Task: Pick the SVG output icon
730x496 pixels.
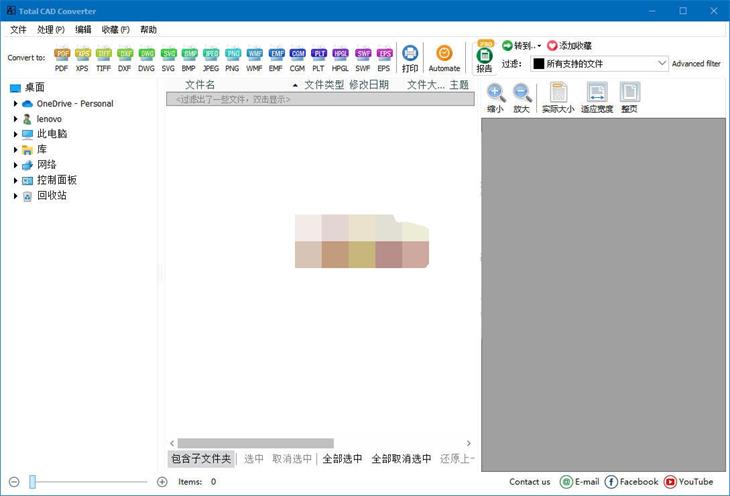Action: 169,60
